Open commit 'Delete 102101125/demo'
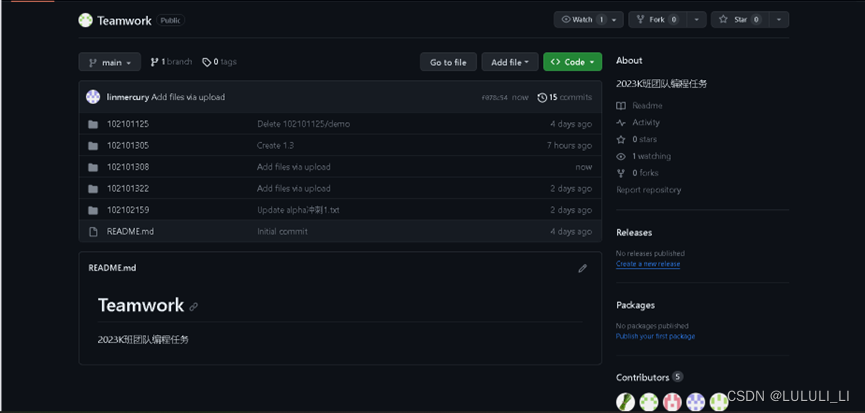The height and width of the screenshot is (413, 865). pyautogui.click(x=303, y=124)
